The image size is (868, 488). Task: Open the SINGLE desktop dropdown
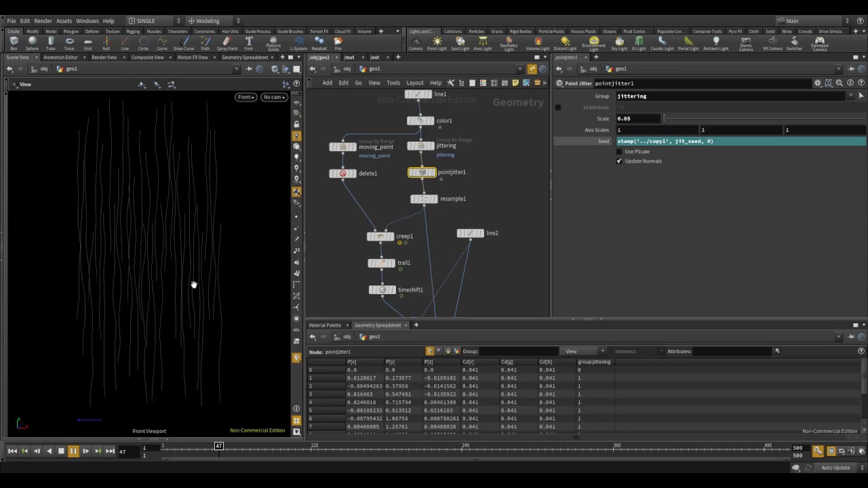pos(155,21)
